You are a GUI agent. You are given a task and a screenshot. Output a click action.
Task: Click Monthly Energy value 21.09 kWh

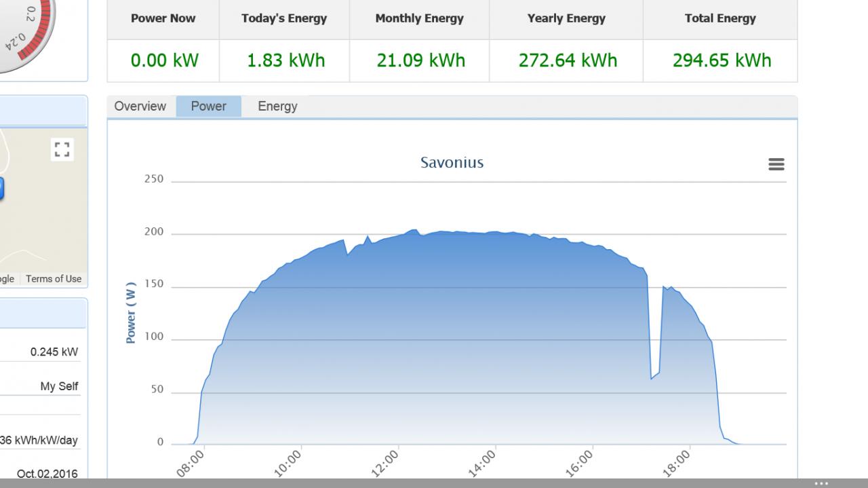tap(420, 60)
